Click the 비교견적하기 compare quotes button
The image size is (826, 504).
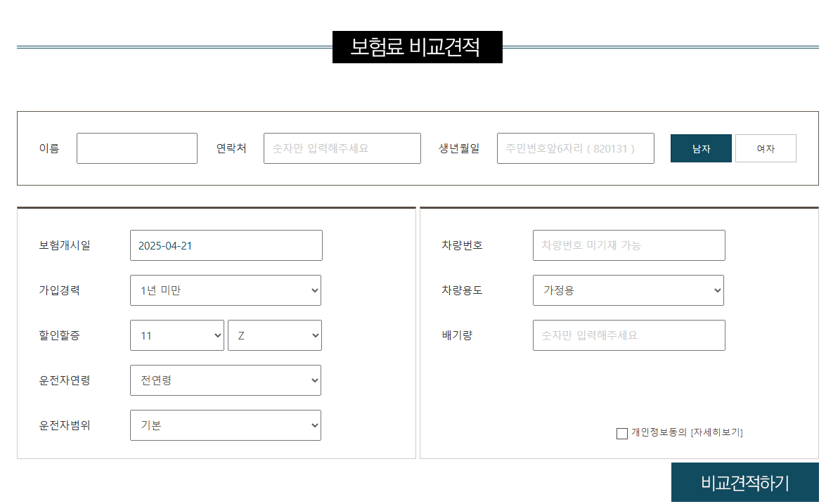[744, 482]
